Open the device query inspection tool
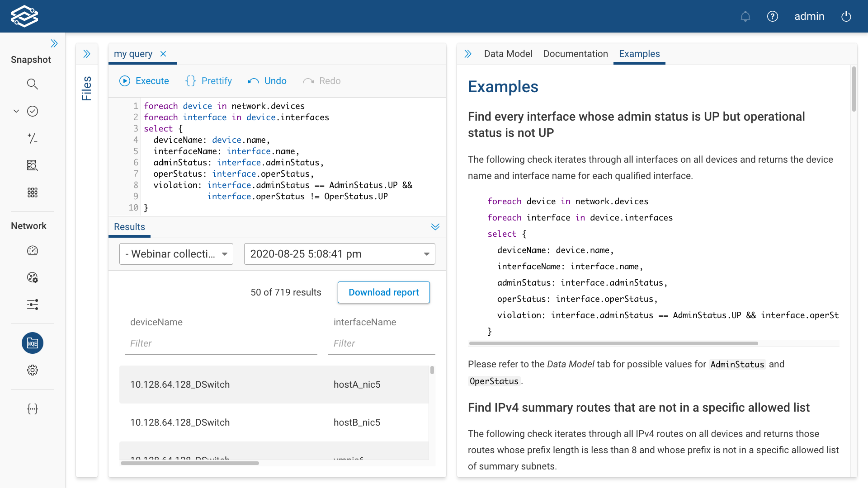 pos(33,165)
